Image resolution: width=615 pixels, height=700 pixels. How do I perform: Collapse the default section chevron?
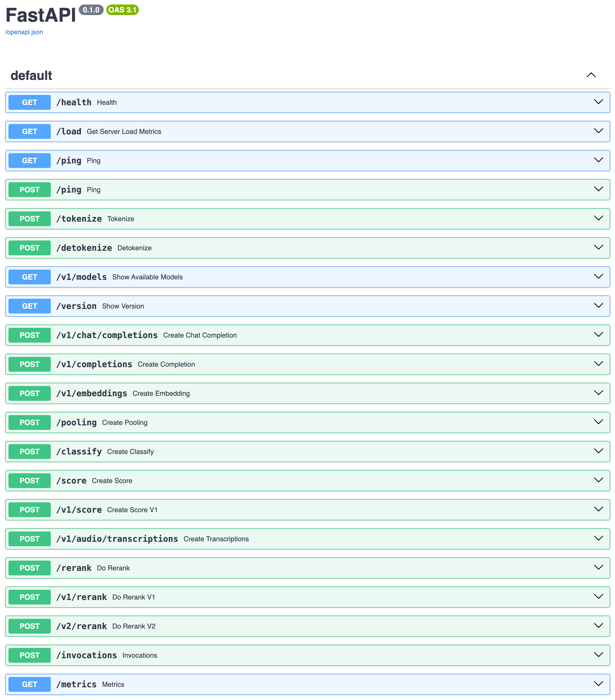(591, 75)
